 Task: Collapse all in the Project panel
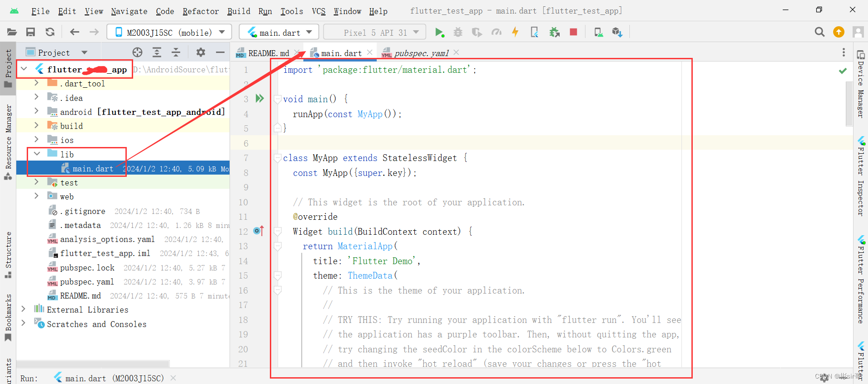[x=176, y=52]
